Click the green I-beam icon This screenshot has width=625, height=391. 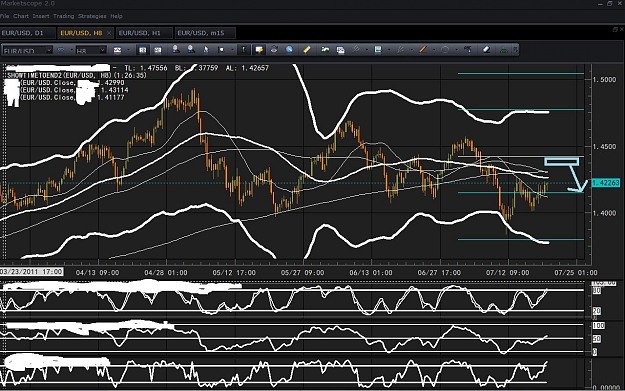[x=244, y=50]
